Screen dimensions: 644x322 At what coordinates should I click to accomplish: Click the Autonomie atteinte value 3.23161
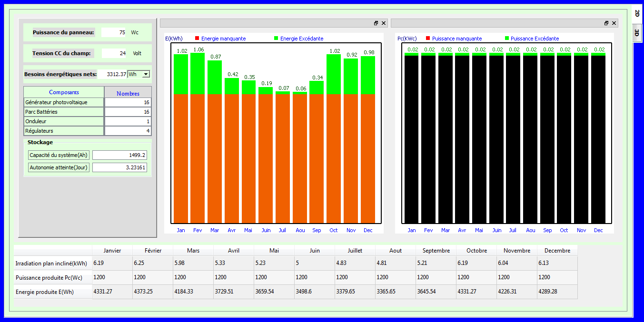point(120,167)
